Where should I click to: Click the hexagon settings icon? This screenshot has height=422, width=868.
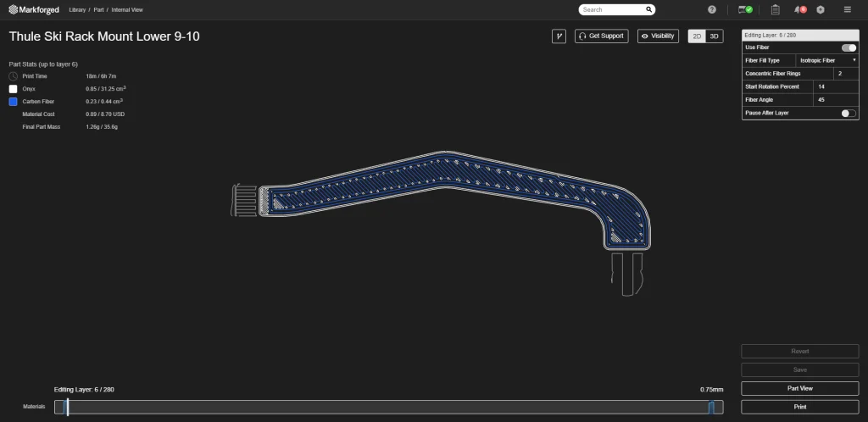tap(821, 9)
